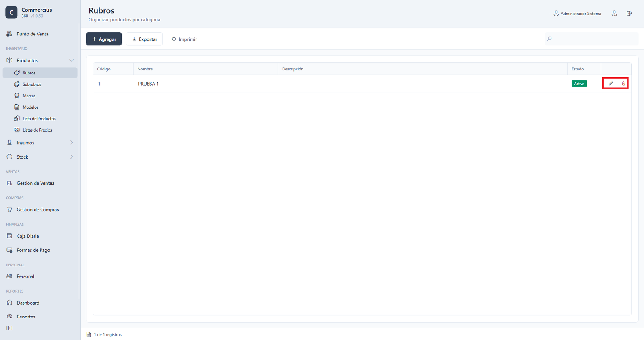Viewport: 644px width, 340px height.
Task: Edit the PRUEBA 1 row with the pencil icon
Action: point(611,84)
